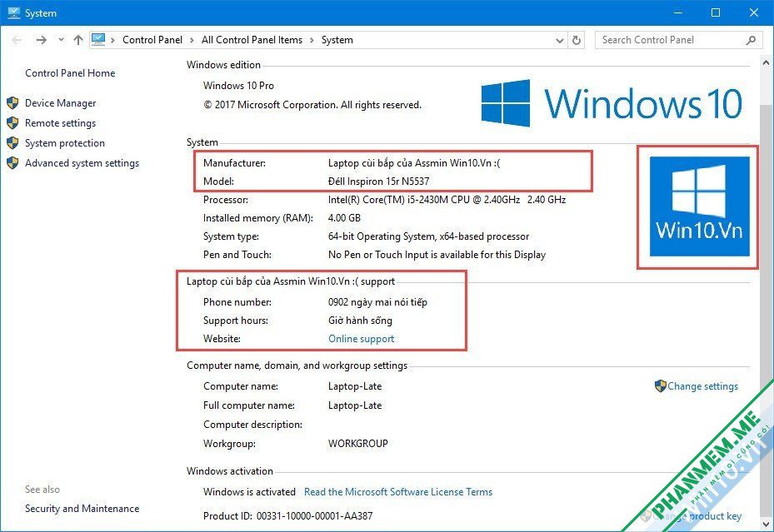
Task: Go back with the Back arrow
Action: [17, 40]
